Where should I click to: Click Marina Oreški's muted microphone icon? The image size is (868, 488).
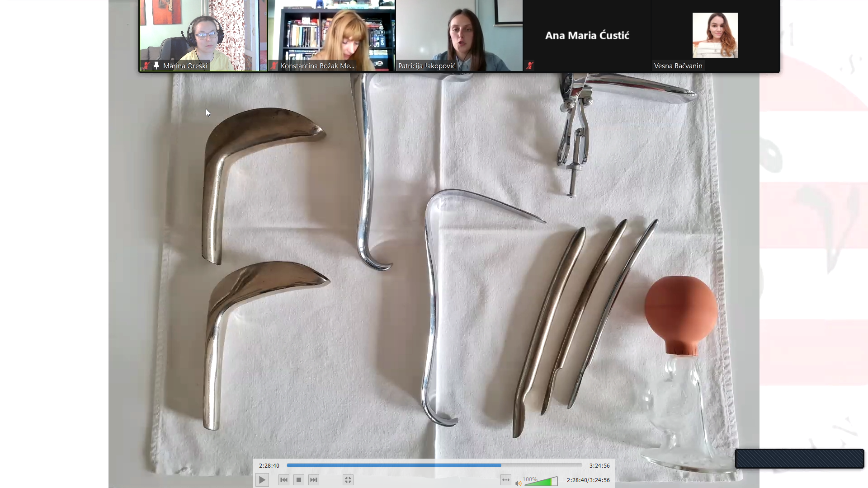coord(146,66)
